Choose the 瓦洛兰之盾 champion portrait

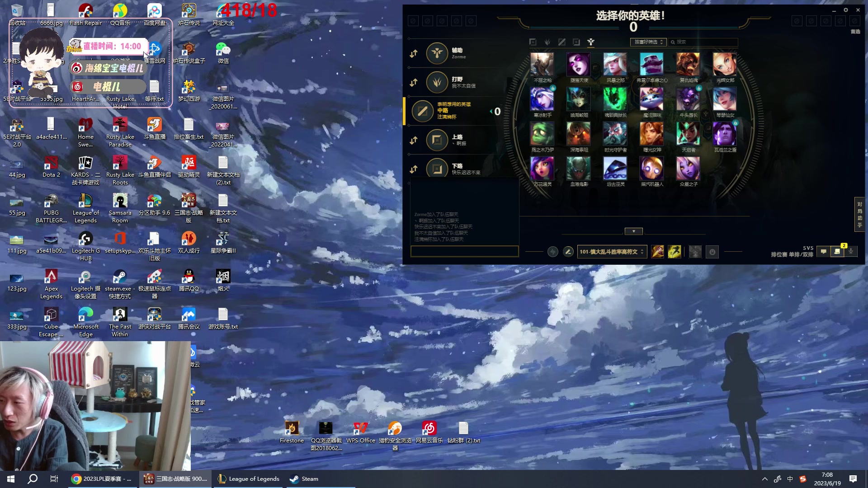[725, 134]
